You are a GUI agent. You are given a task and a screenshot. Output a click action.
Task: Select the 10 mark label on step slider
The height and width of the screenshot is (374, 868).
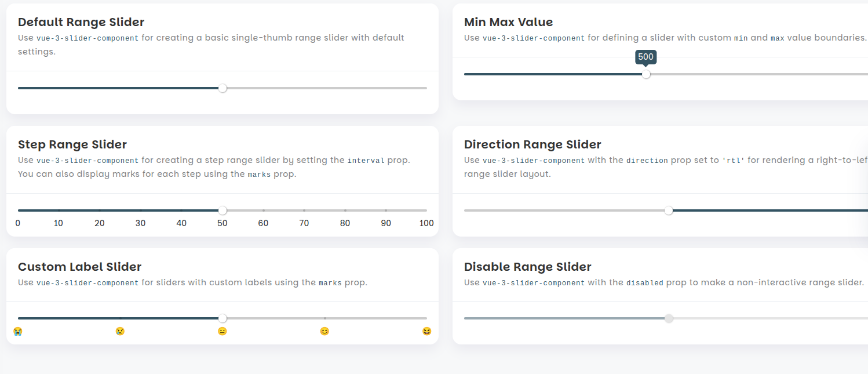(59, 223)
